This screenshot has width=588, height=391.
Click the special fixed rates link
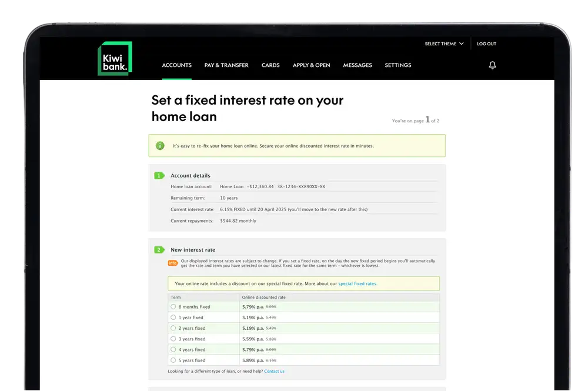click(359, 283)
